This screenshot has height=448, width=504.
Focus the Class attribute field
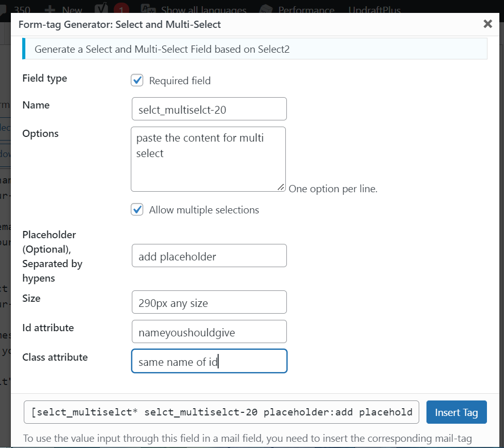[x=209, y=361]
